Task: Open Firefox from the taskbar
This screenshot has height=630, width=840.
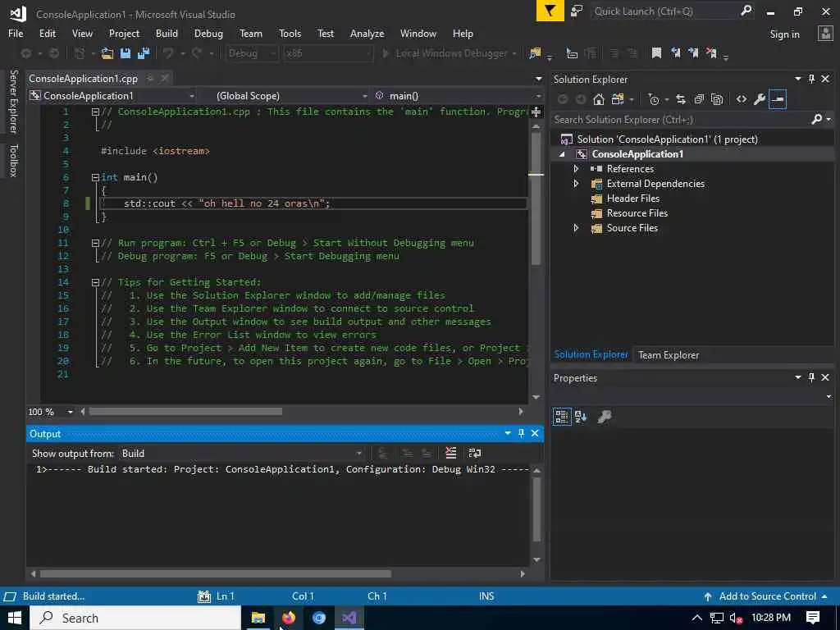Action: coord(289,618)
